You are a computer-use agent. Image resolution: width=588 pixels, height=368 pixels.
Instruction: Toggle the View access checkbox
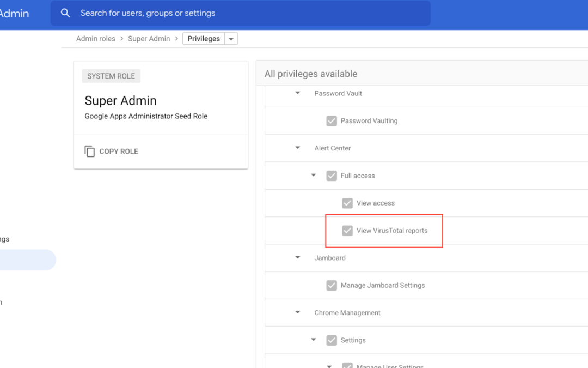347,203
